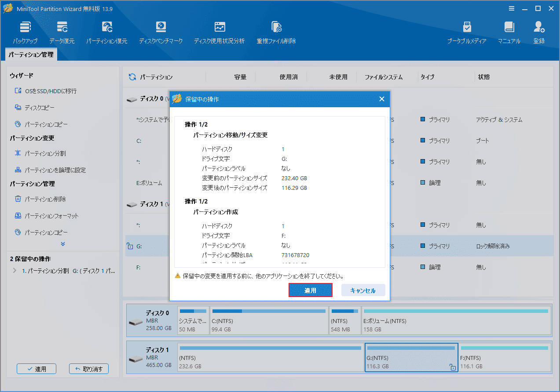Select the C: row in partition list
Image resolution: width=560 pixels, height=392 pixels.
click(x=339, y=141)
